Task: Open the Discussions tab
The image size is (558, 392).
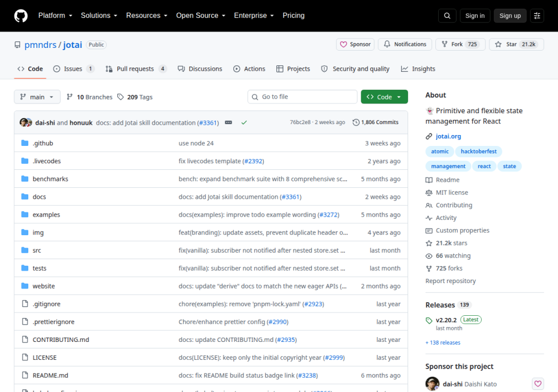Action: coord(200,69)
